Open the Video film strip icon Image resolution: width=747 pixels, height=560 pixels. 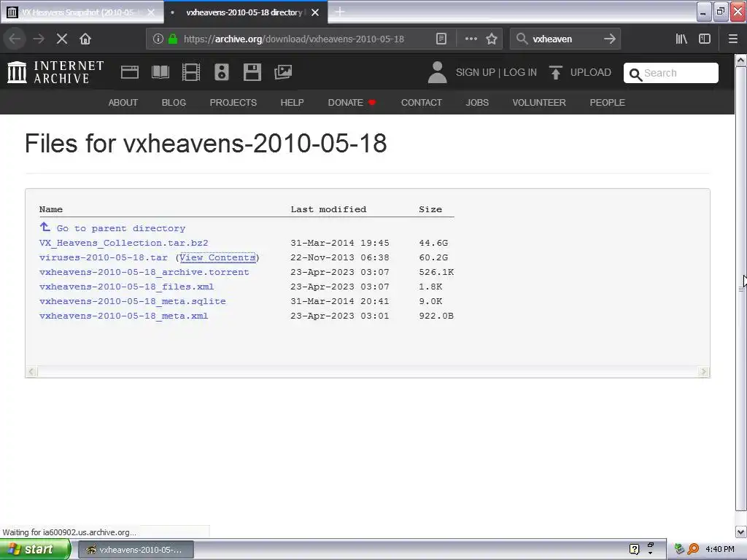[x=191, y=72]
